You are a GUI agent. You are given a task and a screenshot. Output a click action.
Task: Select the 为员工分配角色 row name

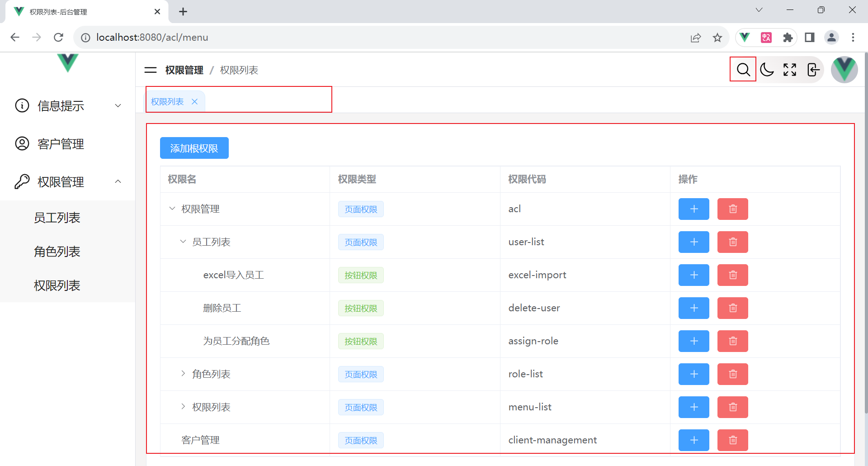coord(236,341)
